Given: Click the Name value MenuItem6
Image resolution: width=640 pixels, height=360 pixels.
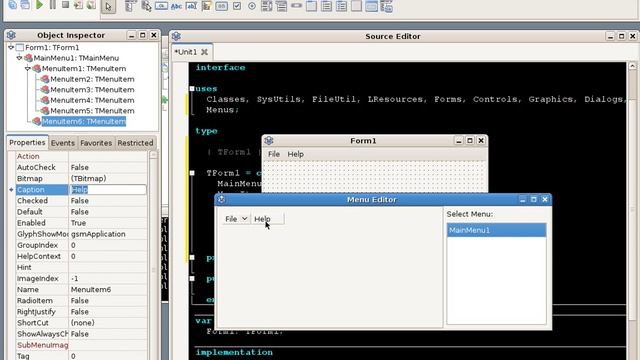Looking at the screenshot, I should point(91,289).
